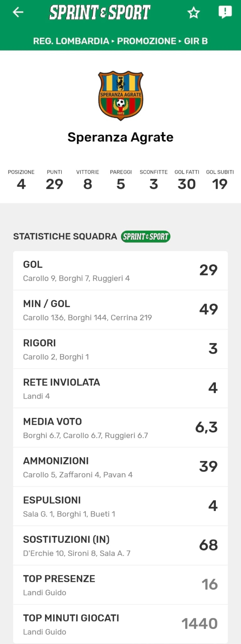Tap the Sprint & Sport header logo
This screenshot has height=644, width=241.
tap(100, 12)
